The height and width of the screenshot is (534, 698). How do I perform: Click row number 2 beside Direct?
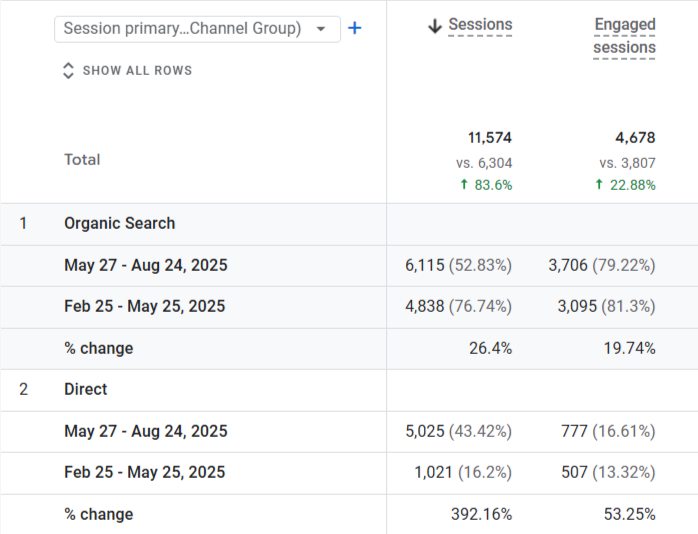click(24, 390)
